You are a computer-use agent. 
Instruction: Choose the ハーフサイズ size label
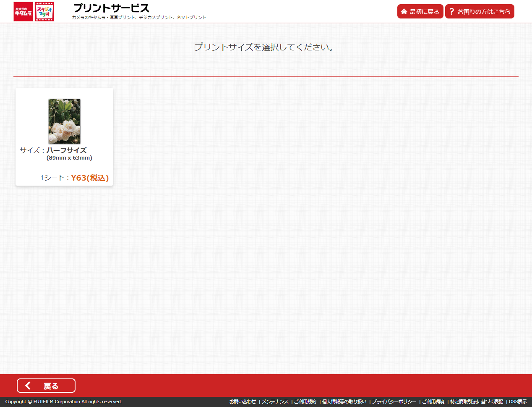pyautogui.click(x=66, y=150)
